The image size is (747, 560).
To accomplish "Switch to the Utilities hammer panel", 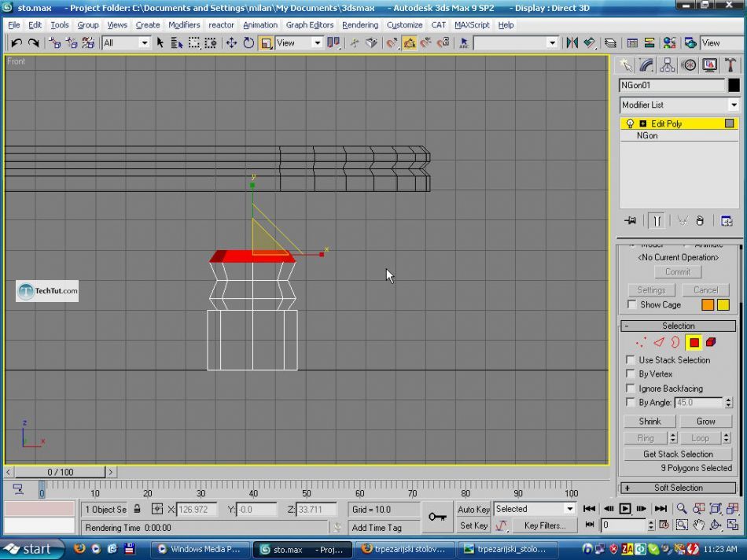I will click(729, 65).
